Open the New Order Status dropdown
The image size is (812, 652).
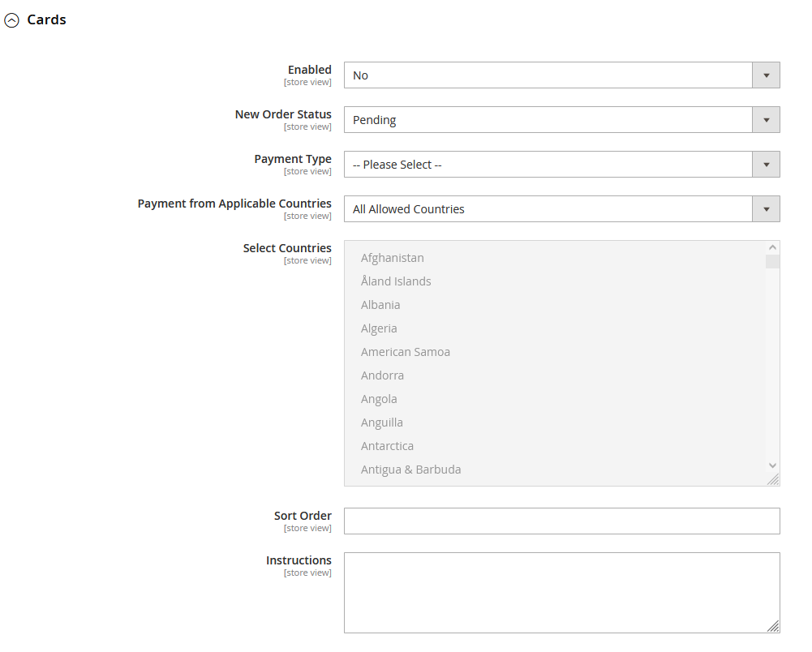[x=561, y=120]
